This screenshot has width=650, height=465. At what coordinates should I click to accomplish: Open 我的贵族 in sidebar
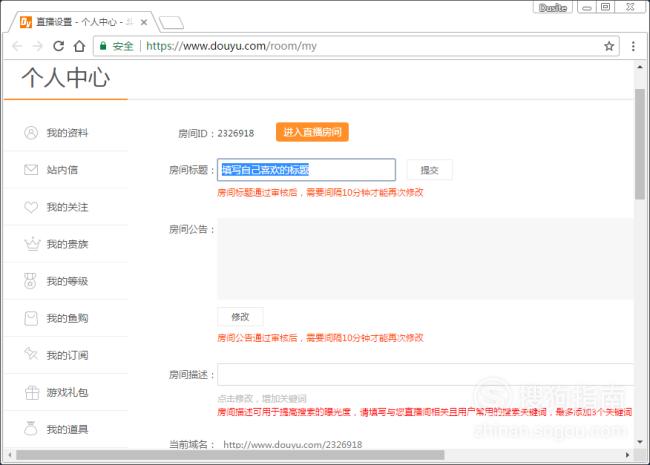coord(67,244)
